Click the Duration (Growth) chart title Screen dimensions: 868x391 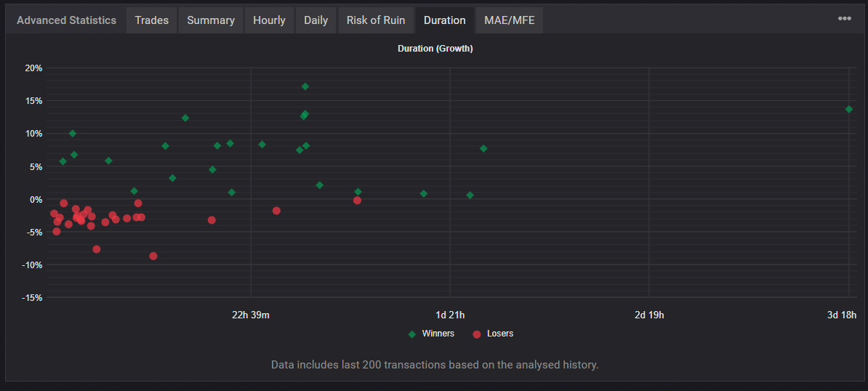[x=435, y=49]
